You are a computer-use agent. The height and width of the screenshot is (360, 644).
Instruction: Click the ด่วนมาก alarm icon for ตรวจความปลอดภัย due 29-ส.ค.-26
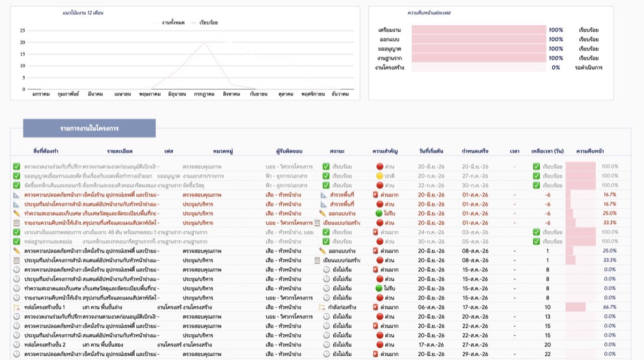coord(376,354)
